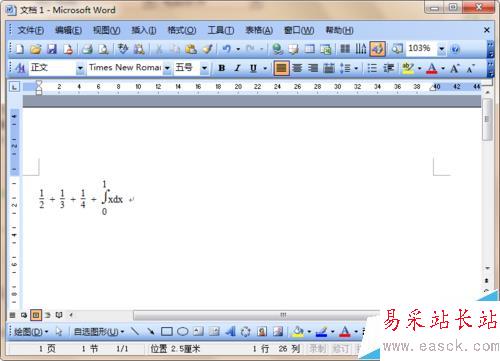This screenshot has width=500, height=361.
Task: Open a file with folder icon
Action: 35,49
